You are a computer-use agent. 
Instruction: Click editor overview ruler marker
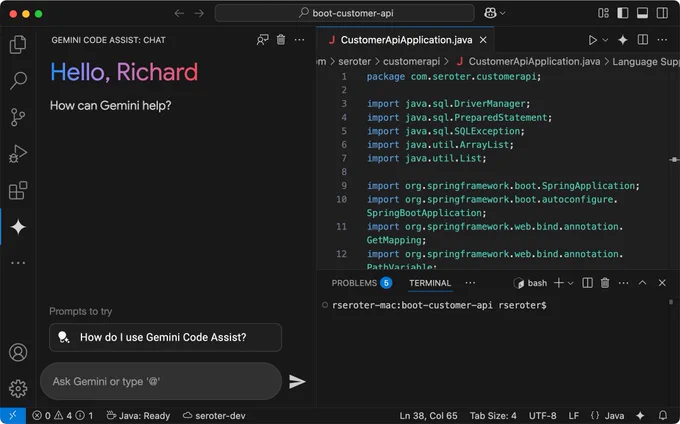[x=674, y=160]
